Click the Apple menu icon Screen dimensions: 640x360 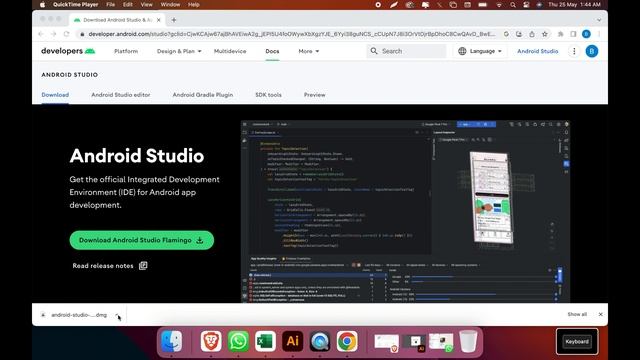tap(42, 5)
